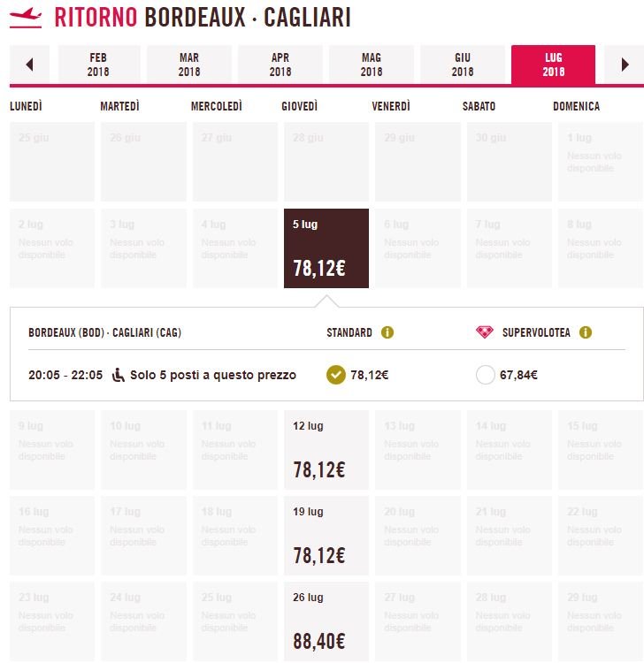This screenshot has height=663, width=644.
Task: Switch to MAG 2018 month tab
Action: (x=372, y=65)
